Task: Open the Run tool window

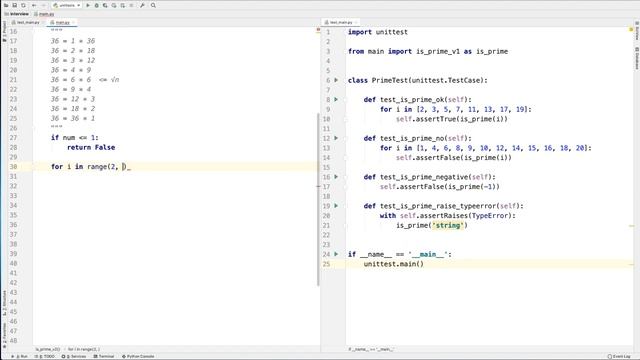Action: coord(21,356)
